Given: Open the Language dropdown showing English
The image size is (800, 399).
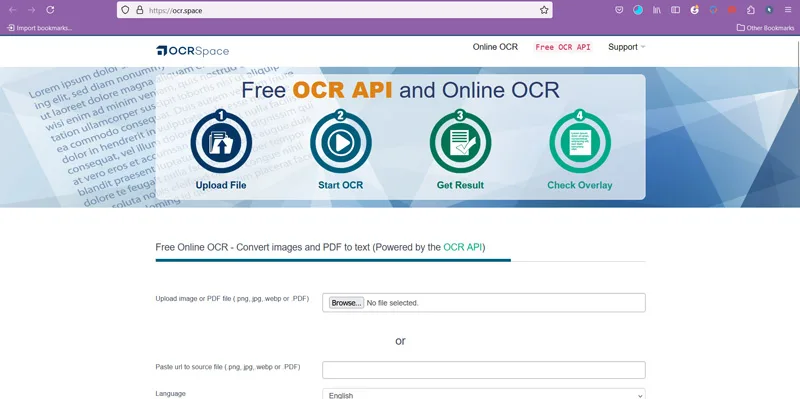Looking at the screenshot, I should 484,394.
